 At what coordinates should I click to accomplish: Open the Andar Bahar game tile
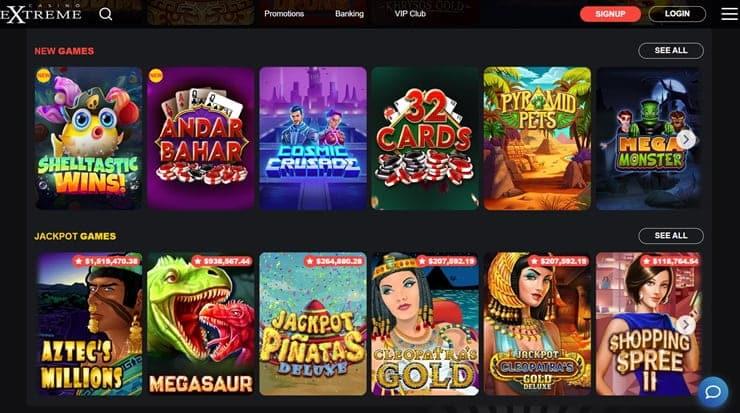[201, 138]
